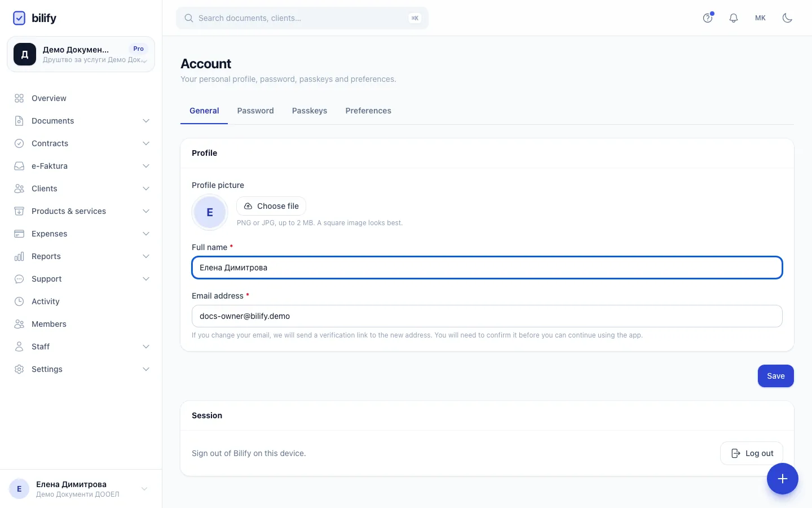Click the search magnifier icon
This screenshot has height=508, width=812.
point(189,18)
